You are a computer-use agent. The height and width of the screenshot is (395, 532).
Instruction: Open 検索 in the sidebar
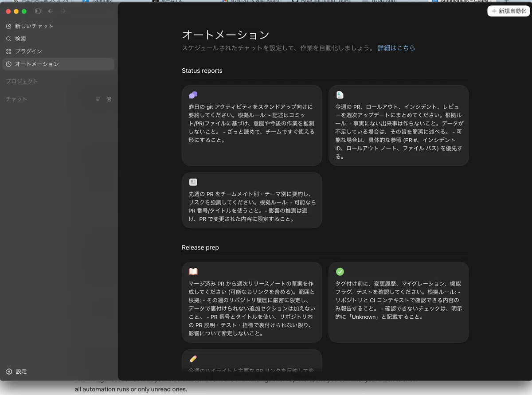(58, 39)
